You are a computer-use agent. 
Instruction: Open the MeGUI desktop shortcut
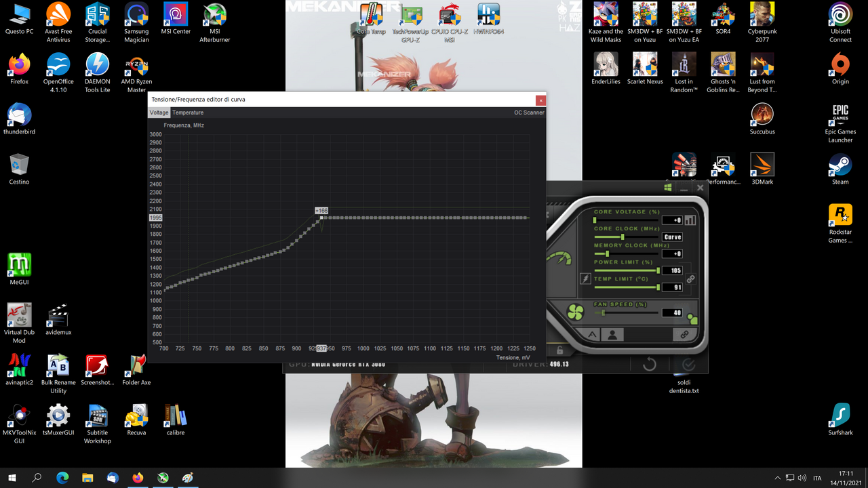point(19,270)
